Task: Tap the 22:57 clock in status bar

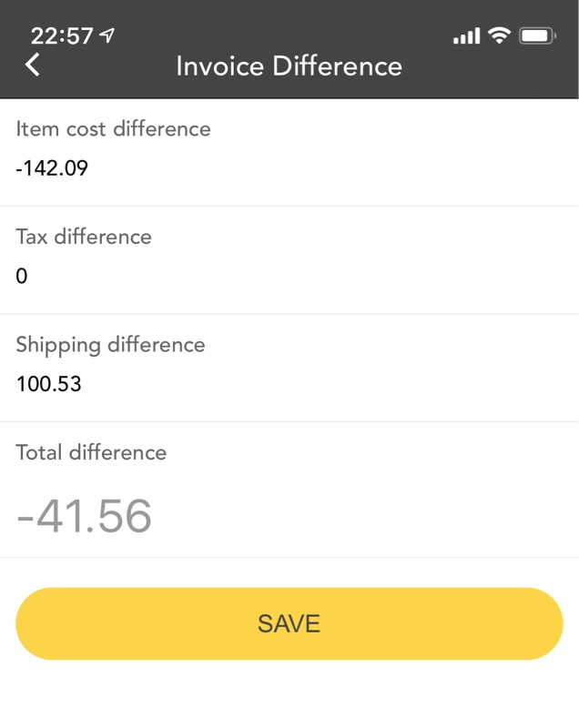Action: pos(62,36)
